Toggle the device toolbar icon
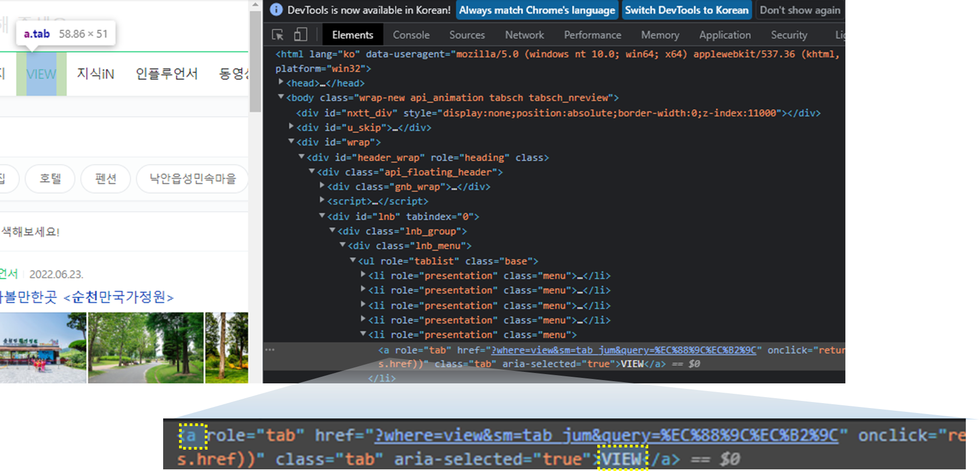 pyautogui.click(x=301, y=35)
